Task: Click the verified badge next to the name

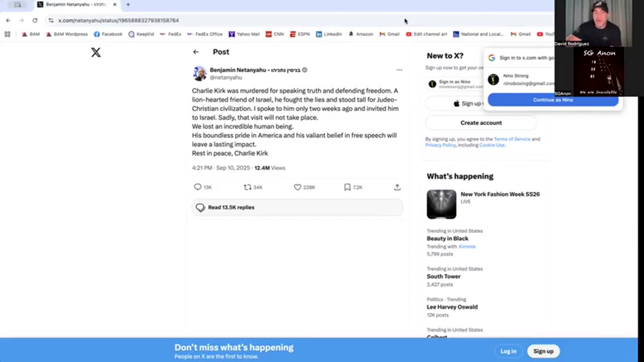Action: pos(304,70)
